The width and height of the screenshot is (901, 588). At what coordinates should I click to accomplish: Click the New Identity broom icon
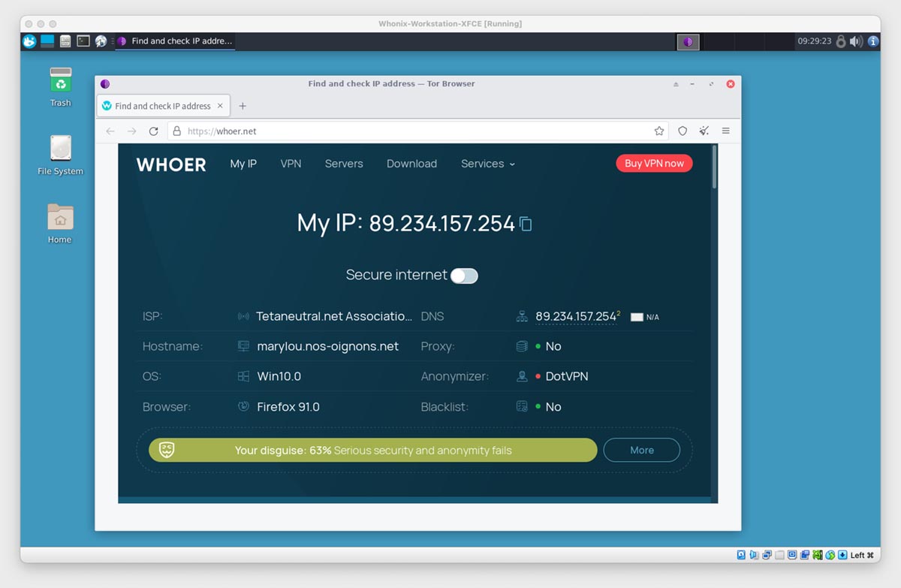(704, 131)
